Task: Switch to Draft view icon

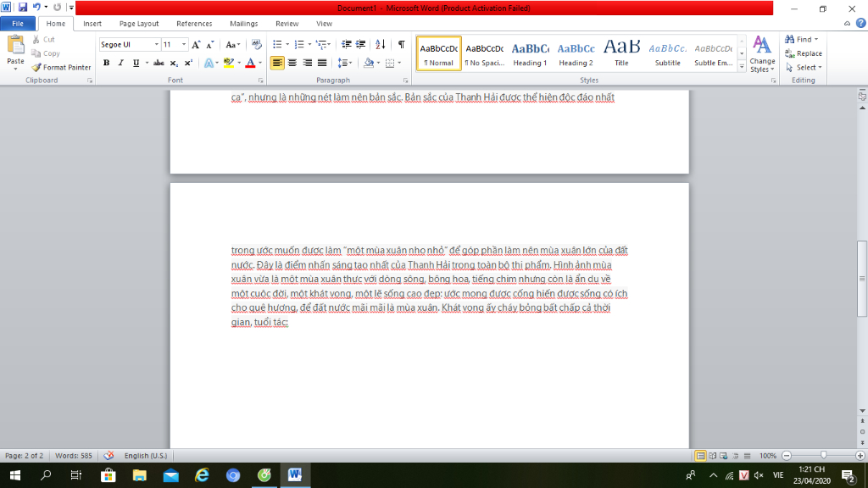Action: point(748,456)
